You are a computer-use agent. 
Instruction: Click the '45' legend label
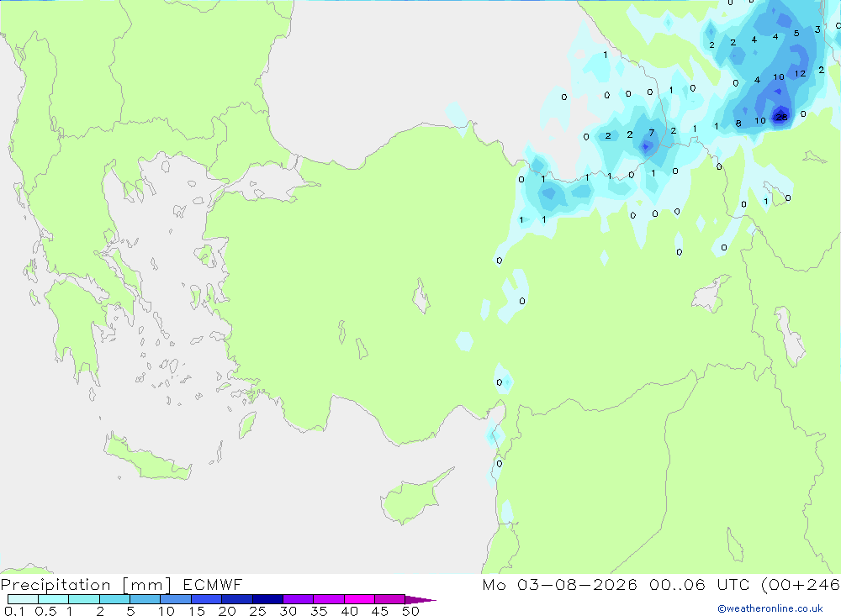(380, 611)
